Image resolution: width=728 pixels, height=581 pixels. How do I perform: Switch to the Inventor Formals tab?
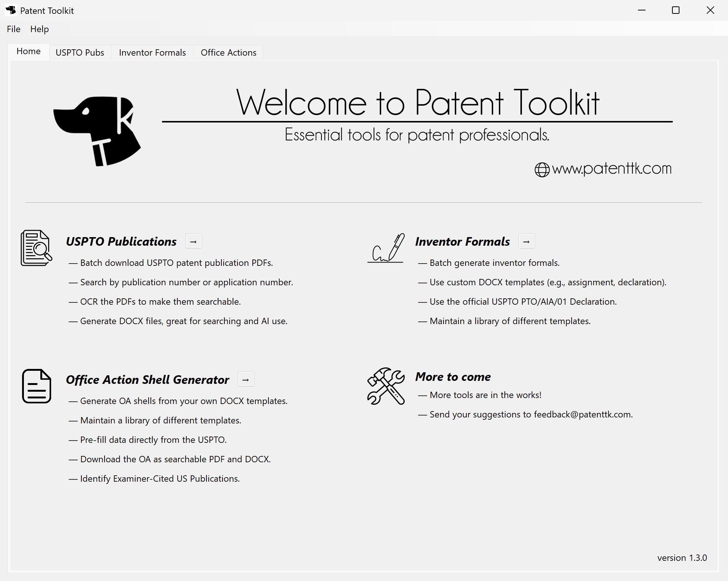(152, 52)
